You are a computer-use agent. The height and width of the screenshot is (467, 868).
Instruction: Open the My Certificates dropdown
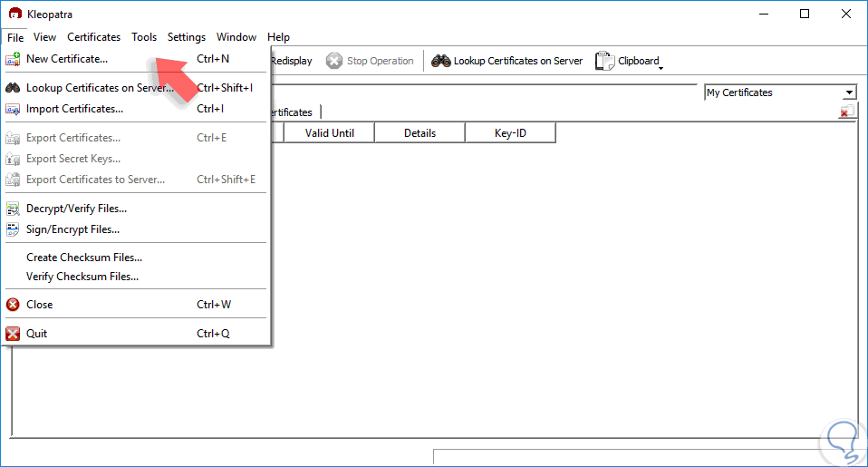(780, 92)
